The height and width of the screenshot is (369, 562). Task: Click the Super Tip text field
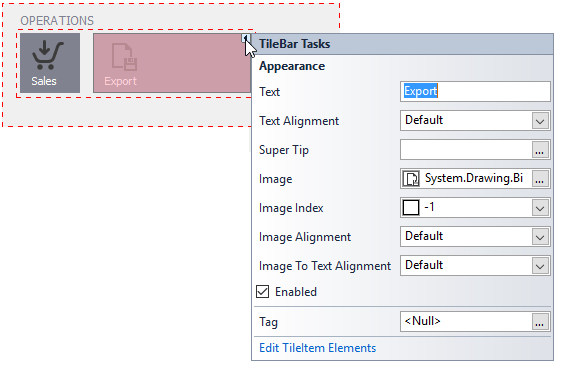[x=466, y=150]
